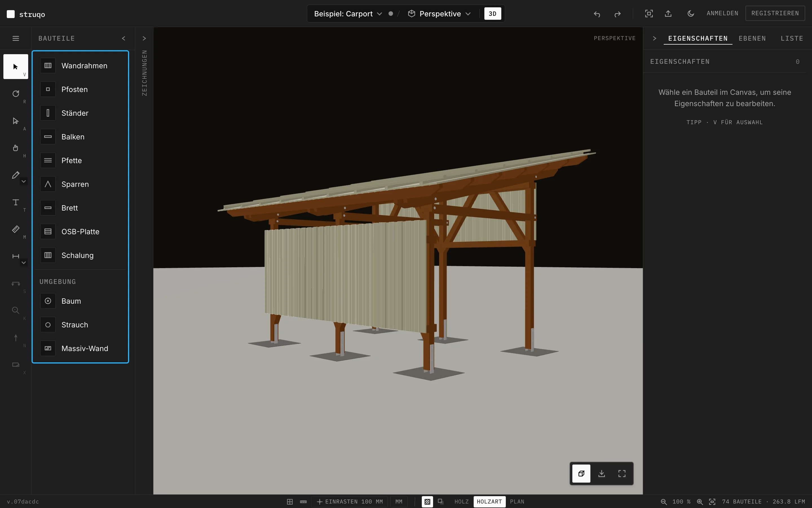Expand the pencil tool options chevron
Screen dimensions: 812x508
coord(23,181)
